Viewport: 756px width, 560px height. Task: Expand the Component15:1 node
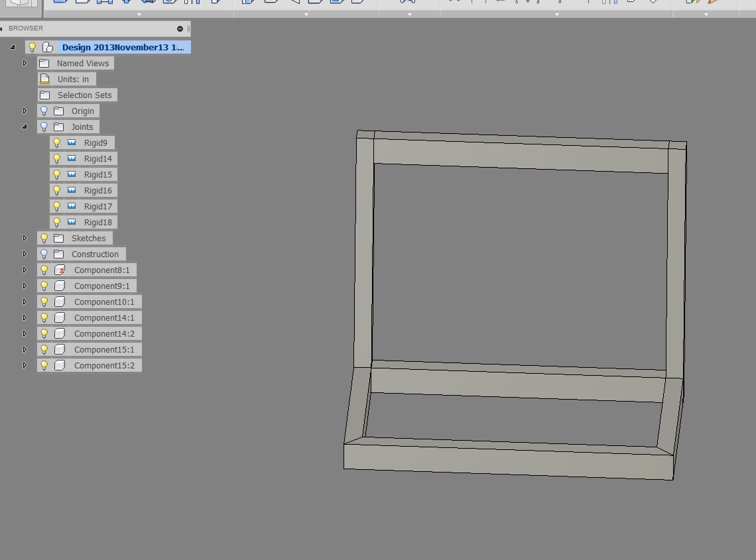25,349
